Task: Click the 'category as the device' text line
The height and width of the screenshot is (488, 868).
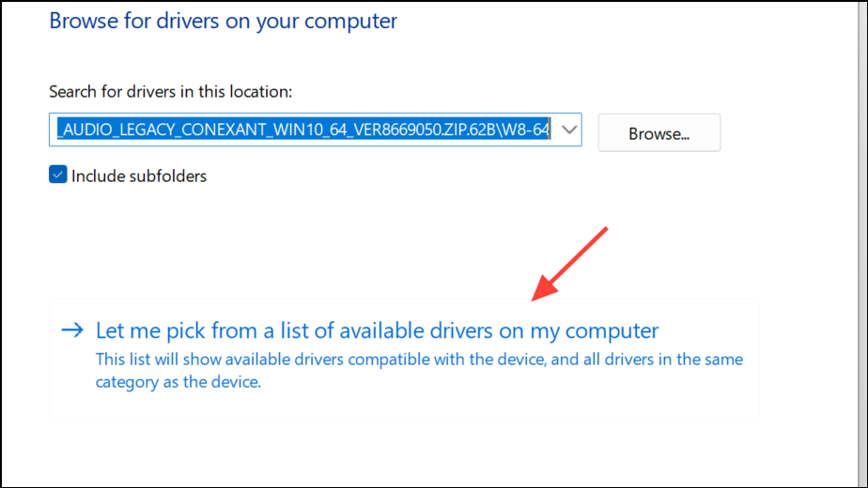Action: [178, 382]
